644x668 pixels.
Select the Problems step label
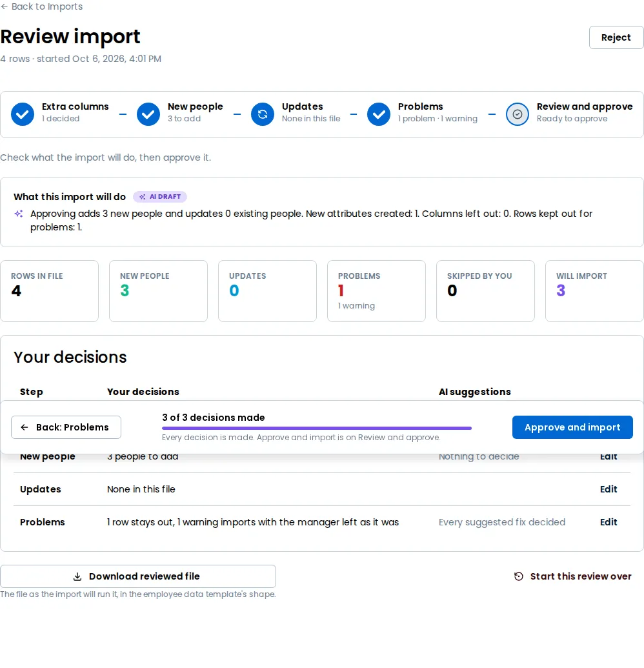click(x=420, y=106)
